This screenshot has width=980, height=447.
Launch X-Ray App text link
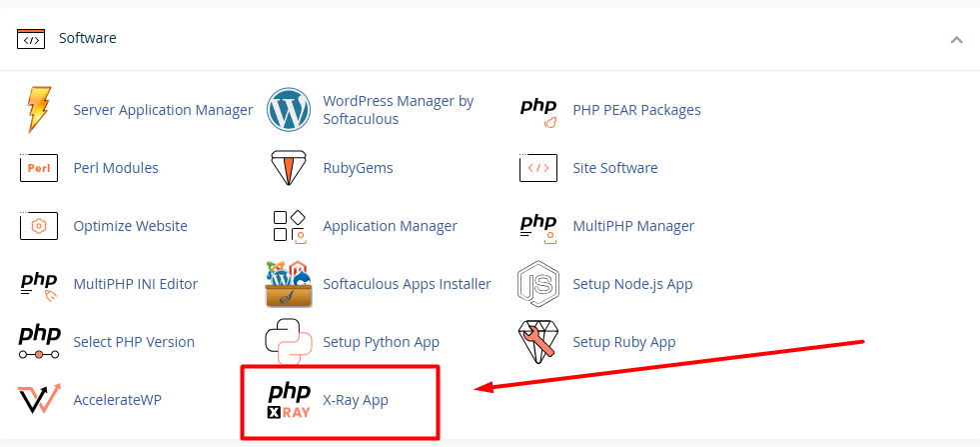(x=356, y=400)
